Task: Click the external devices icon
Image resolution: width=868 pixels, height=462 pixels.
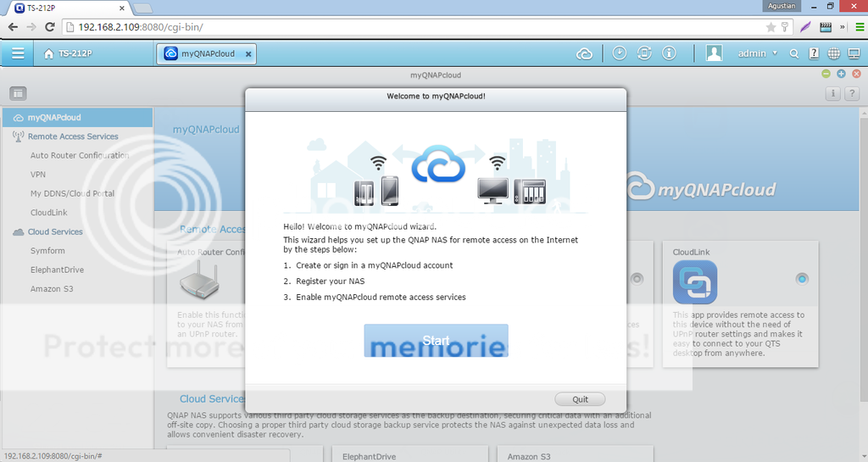Action: [x=644, y=53]
